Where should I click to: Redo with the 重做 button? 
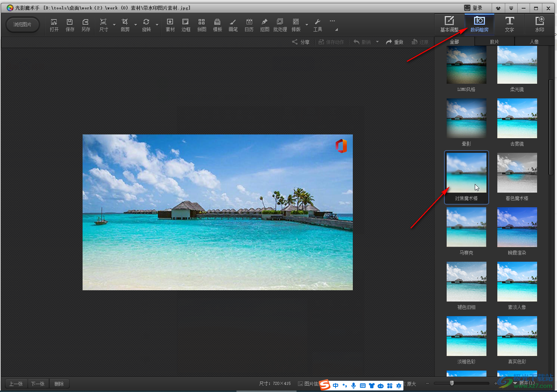[394, 42]
